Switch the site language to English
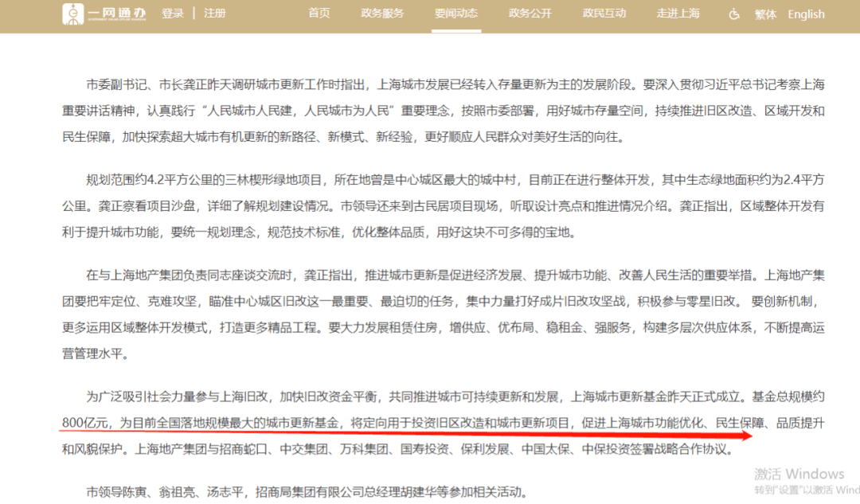 tap(806, 14)
